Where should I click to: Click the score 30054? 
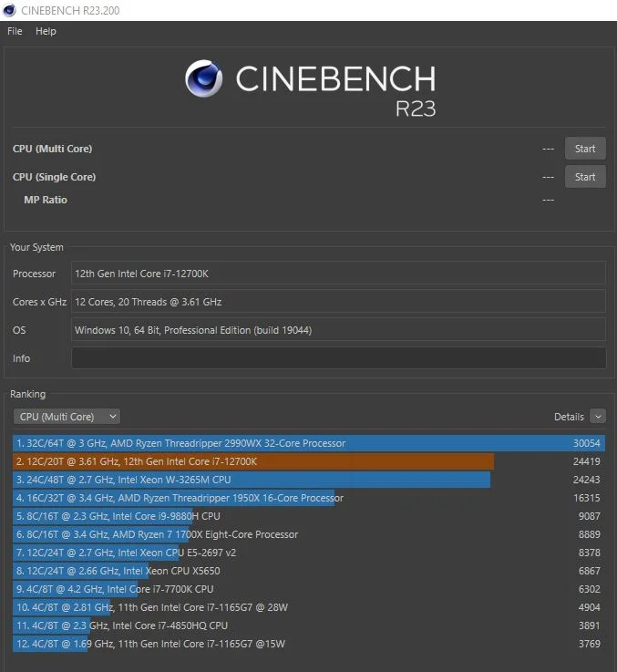[587, 443]
